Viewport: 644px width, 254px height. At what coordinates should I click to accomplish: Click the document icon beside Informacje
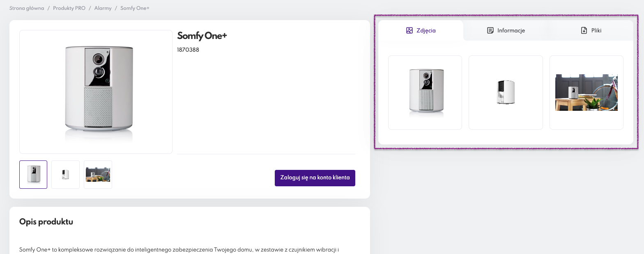point(490,30)
